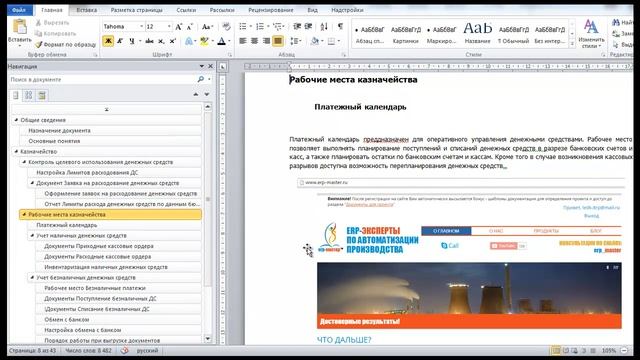Click the bulleted list icon
The image size is (640, 360).
pyautogui.click(x=243, y=27)
